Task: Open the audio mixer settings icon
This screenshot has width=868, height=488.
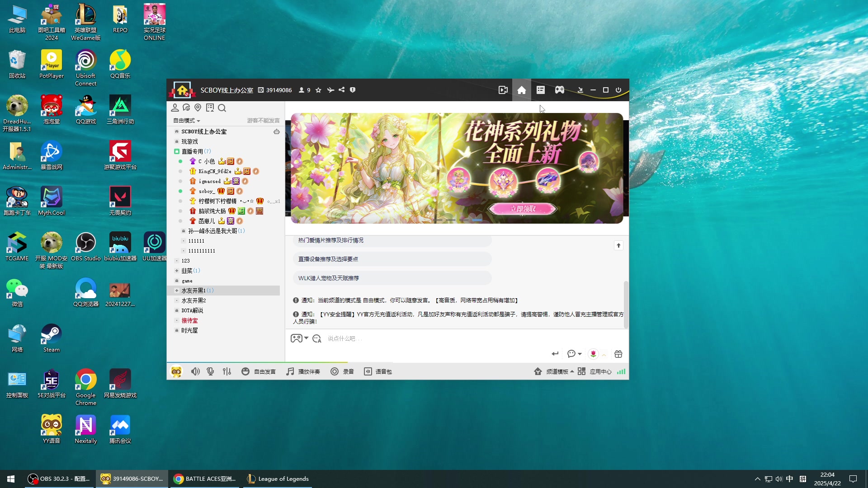Action: [x=227, y=371]
